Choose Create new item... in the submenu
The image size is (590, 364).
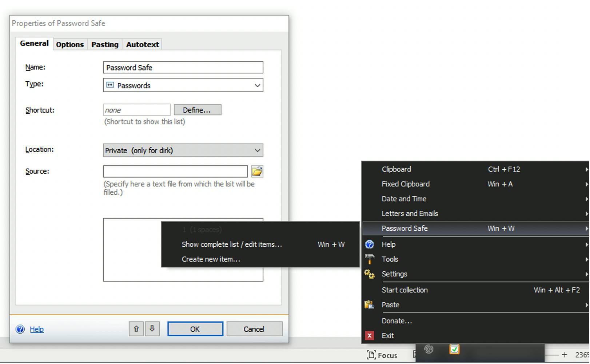pyautogui.click(x=260, y=259)
